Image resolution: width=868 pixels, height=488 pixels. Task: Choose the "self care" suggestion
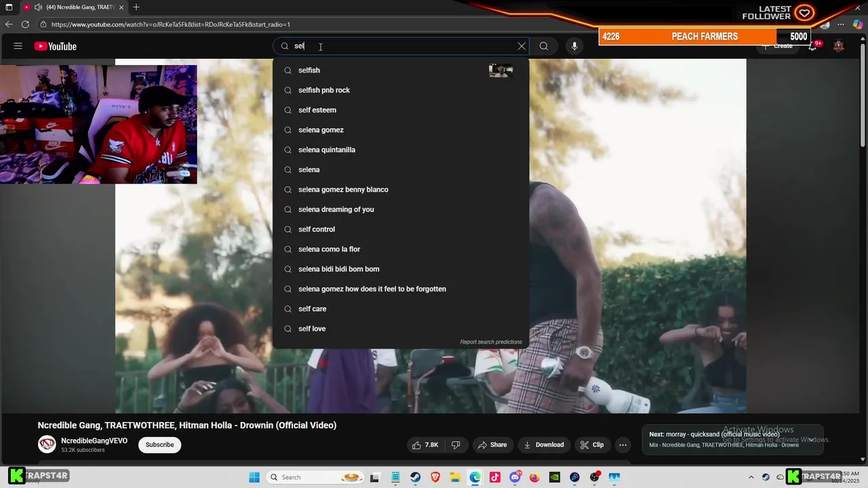point(400,309)
